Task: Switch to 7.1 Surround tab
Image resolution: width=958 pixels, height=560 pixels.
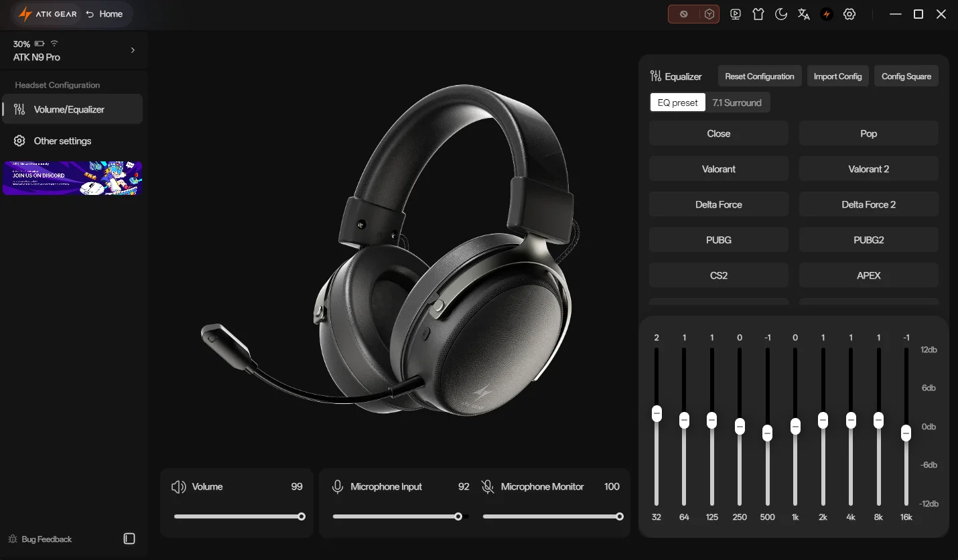Action: pyautogui.click(x=737, y=102)
